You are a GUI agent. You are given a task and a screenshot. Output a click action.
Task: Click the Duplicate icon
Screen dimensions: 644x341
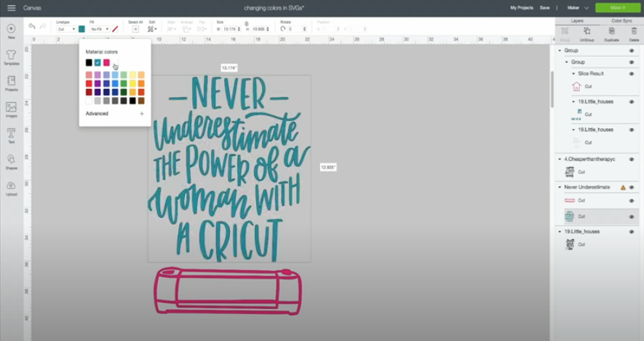611,34
